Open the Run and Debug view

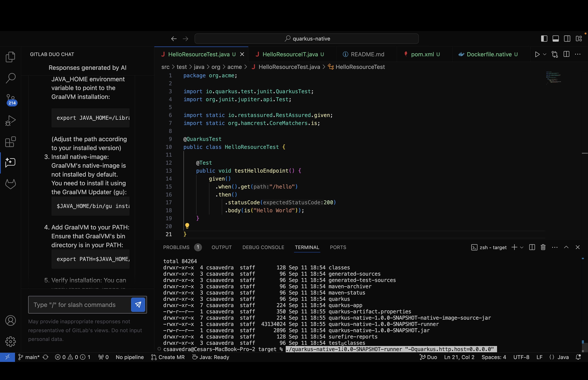click(x=10, y=121)
